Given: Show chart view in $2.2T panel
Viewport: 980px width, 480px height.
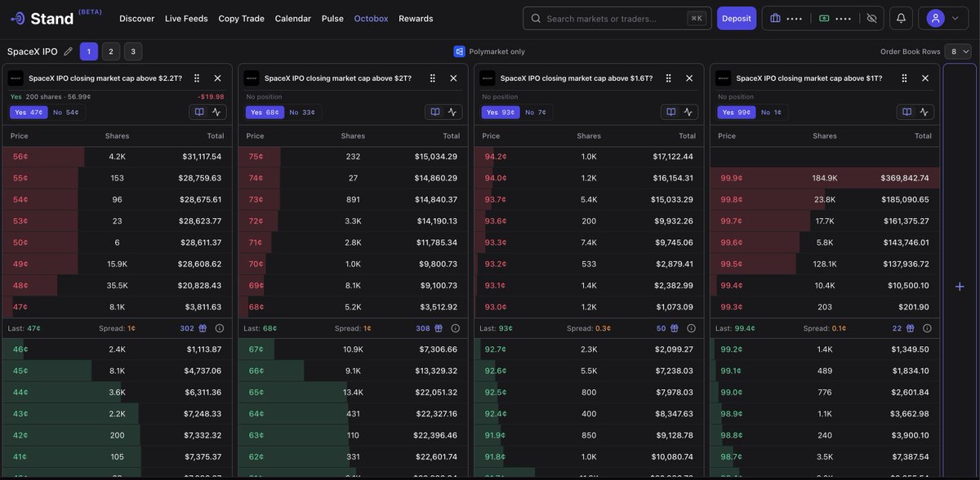Looking at the screenshot, I should pos(216,112).
